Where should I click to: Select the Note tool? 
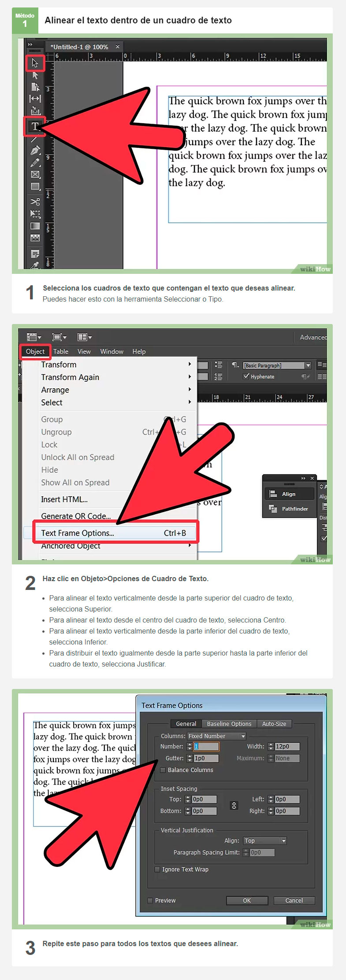tap(35, 254)
